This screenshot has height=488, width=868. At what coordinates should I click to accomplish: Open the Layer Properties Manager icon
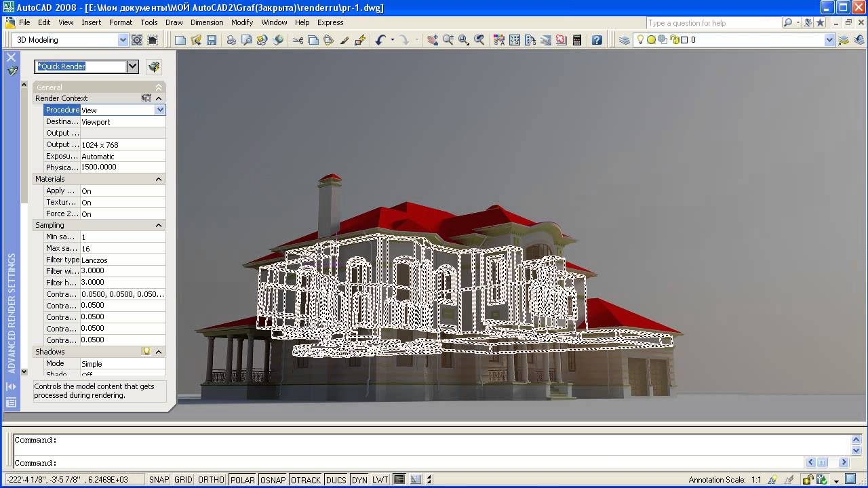[625, 40]
